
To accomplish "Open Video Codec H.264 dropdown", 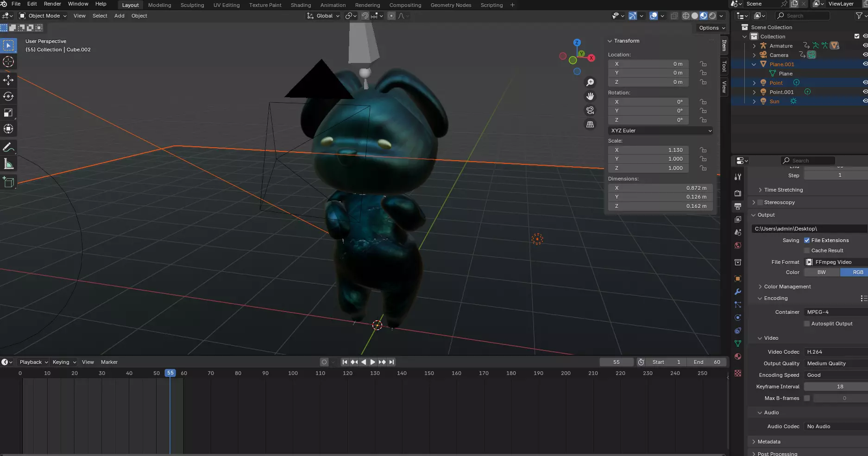I will click(836, 352).
